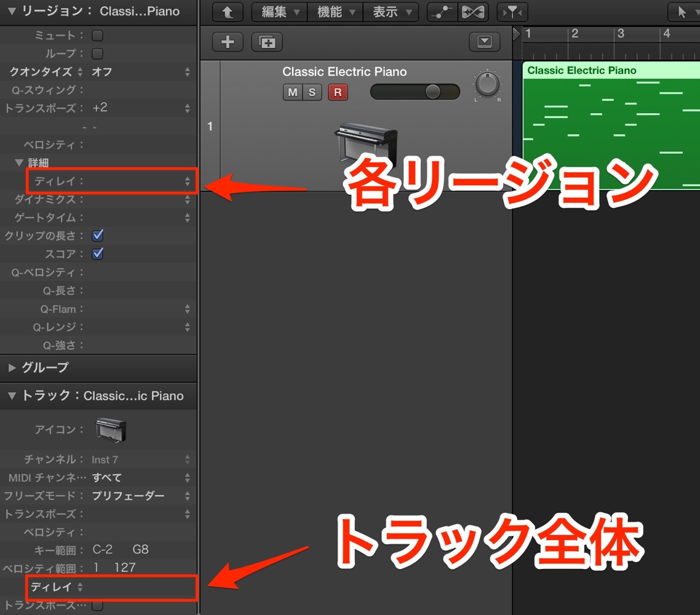Click bar 3 on the ruler
Viewport: 700px width, 615px height.
(621, 33)
